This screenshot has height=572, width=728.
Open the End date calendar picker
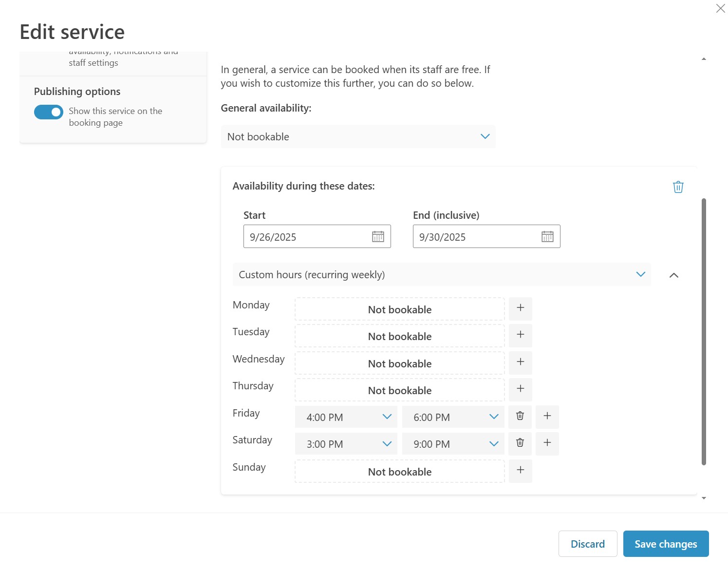547,237
